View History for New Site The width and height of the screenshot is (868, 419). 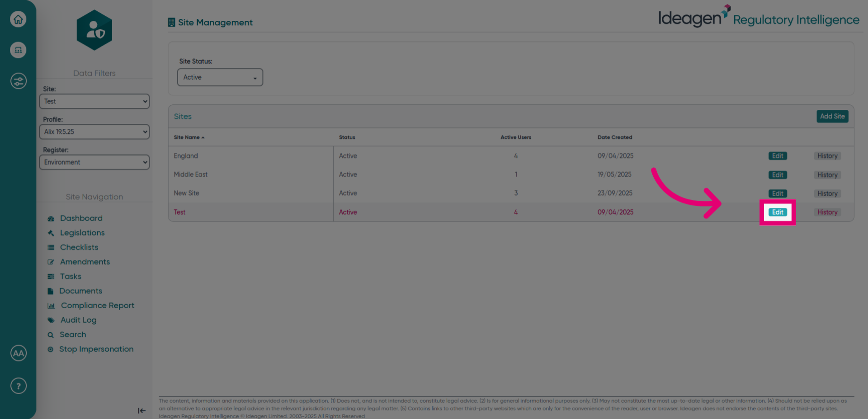pos(827,193)
